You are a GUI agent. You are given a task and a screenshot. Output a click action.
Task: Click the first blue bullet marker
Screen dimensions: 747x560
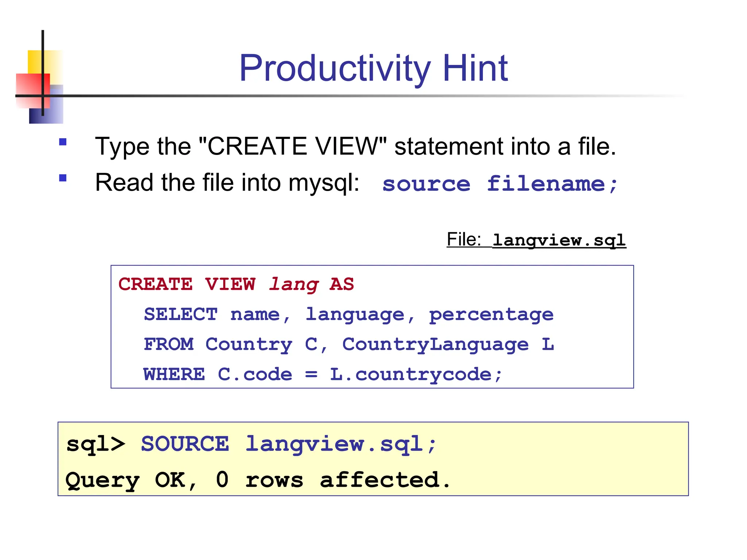click(x=63, y=142)
